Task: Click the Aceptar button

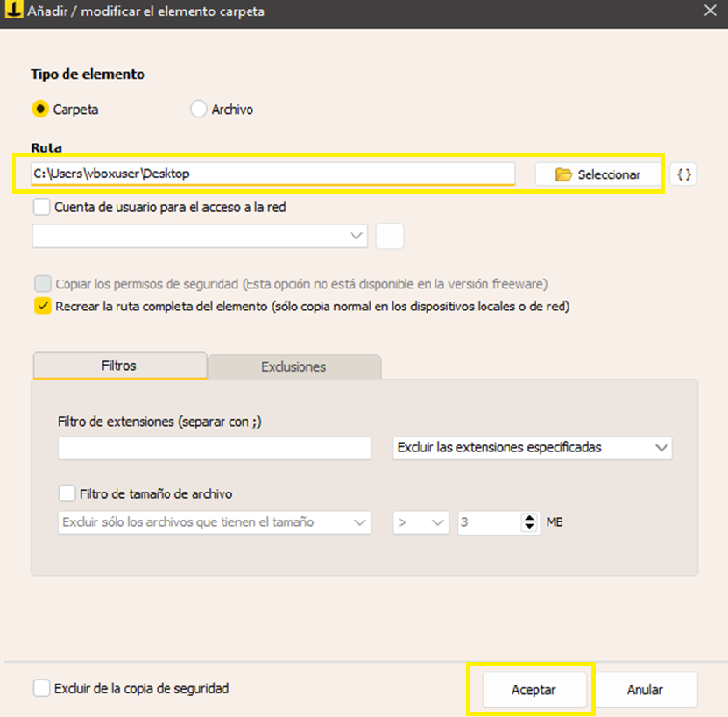Action: tap(534, 690)
